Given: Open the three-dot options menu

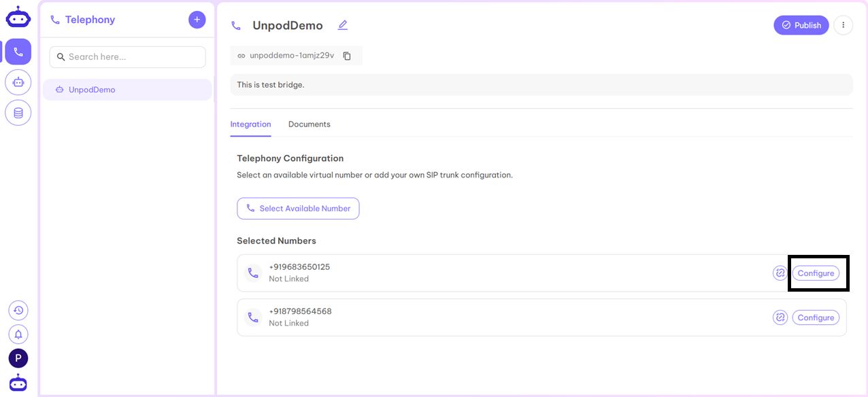Looking at the screenshot, I should point(843,25).
